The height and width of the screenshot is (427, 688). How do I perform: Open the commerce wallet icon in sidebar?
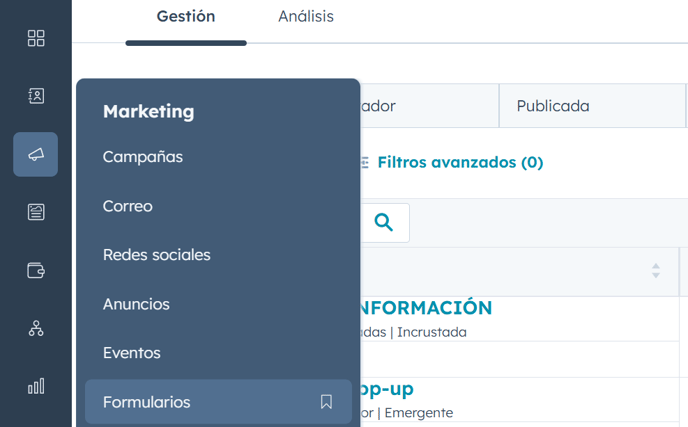pos(36,270)
